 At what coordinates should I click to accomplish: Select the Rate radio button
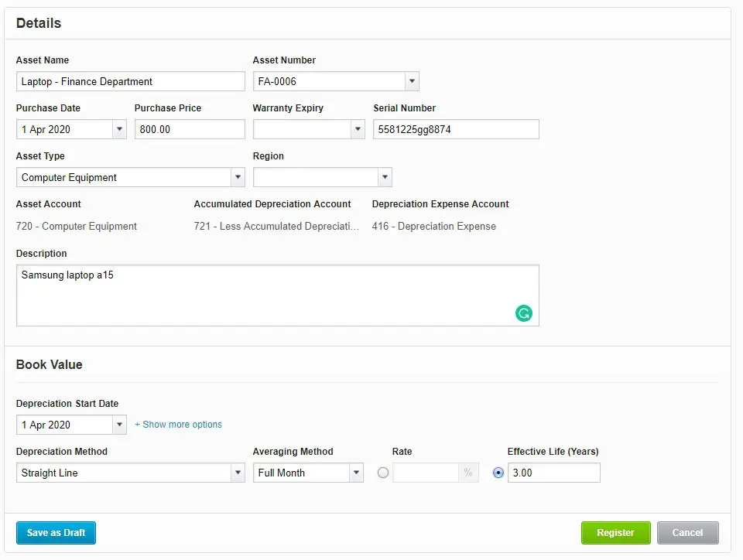[383, 473]
